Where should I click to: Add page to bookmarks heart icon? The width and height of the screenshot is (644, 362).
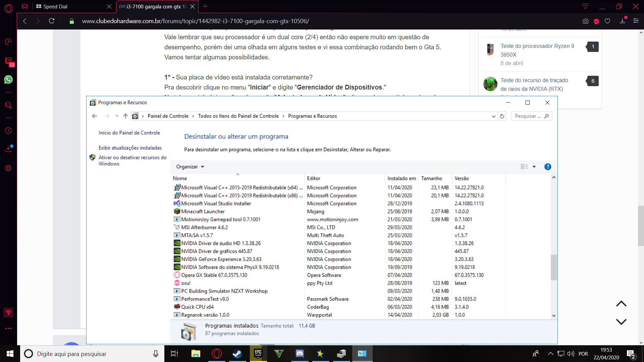click(607, 21)
